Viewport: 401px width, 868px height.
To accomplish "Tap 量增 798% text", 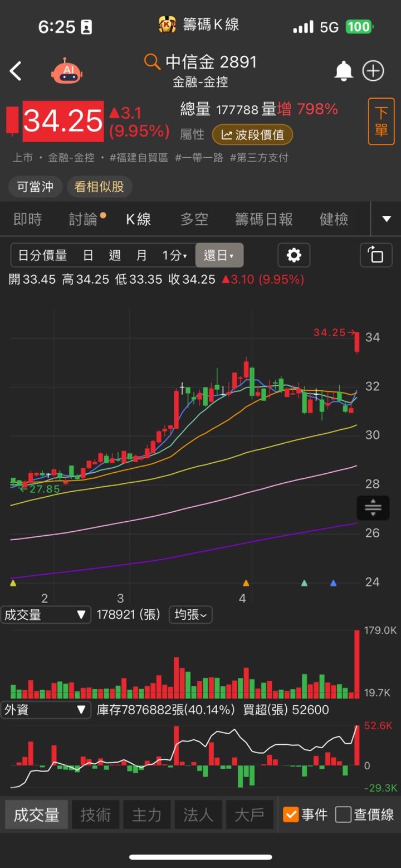I will click(x=300, y=109).
